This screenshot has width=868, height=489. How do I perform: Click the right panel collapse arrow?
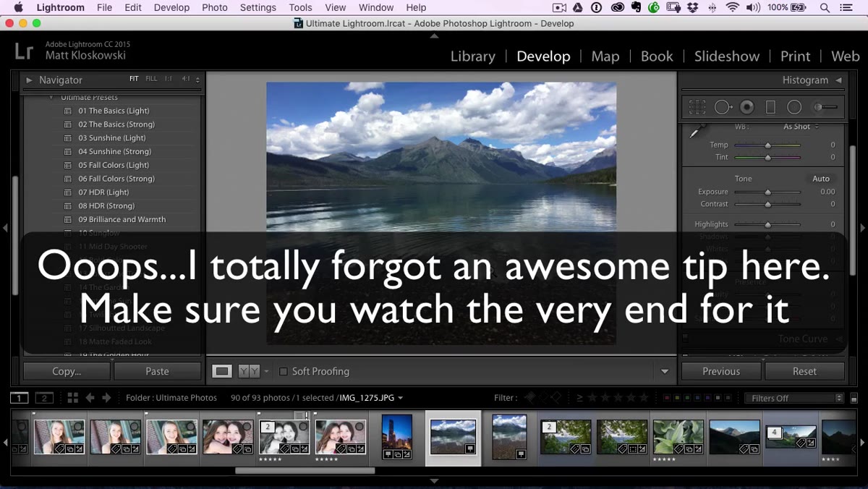tap(862, 228)
